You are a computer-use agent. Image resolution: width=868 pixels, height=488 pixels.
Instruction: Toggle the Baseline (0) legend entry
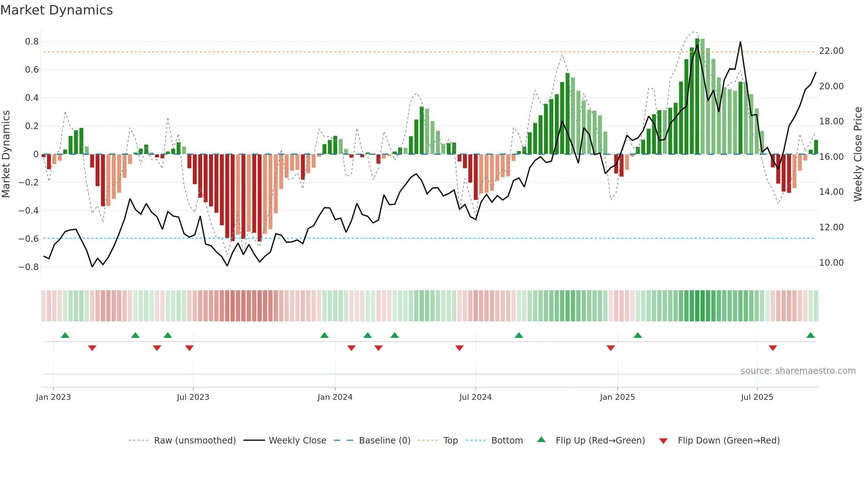pos(372,440)
